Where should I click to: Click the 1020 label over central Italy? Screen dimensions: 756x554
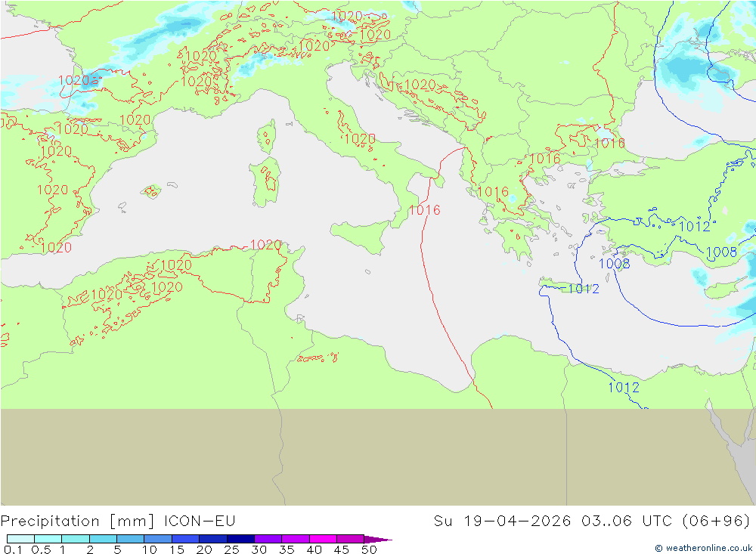pyautogui.click(x=360, y=139)
